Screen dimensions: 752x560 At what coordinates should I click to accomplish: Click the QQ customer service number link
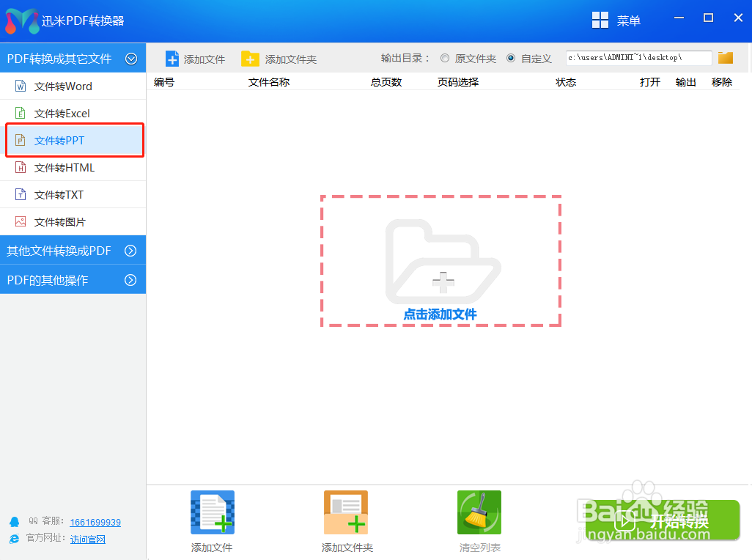[95, 523]
